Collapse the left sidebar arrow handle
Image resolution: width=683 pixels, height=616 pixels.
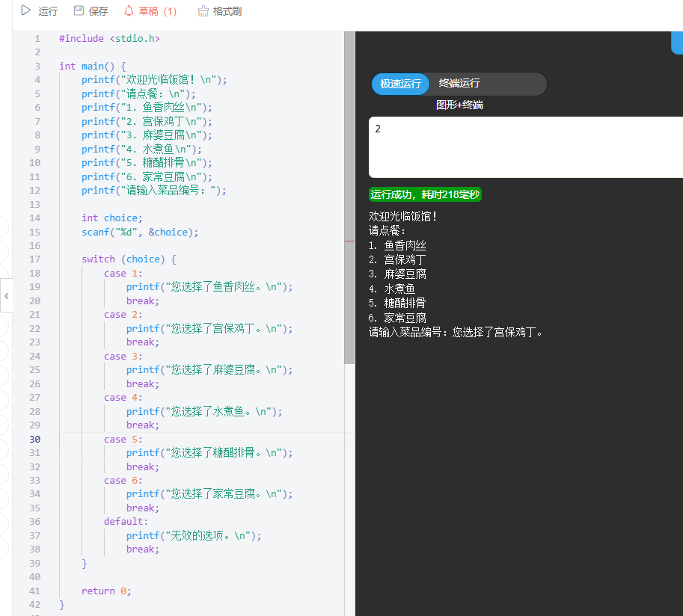tap(6, 296)
